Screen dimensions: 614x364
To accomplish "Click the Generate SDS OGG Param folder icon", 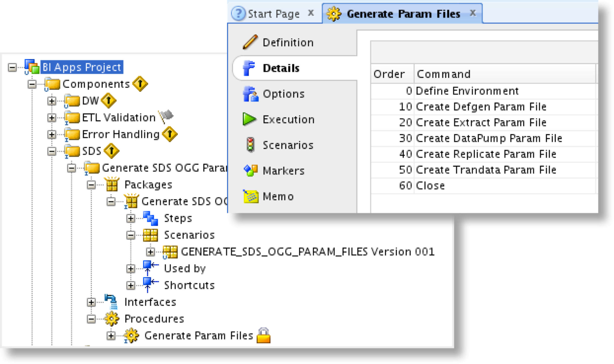I will [92, 168].
